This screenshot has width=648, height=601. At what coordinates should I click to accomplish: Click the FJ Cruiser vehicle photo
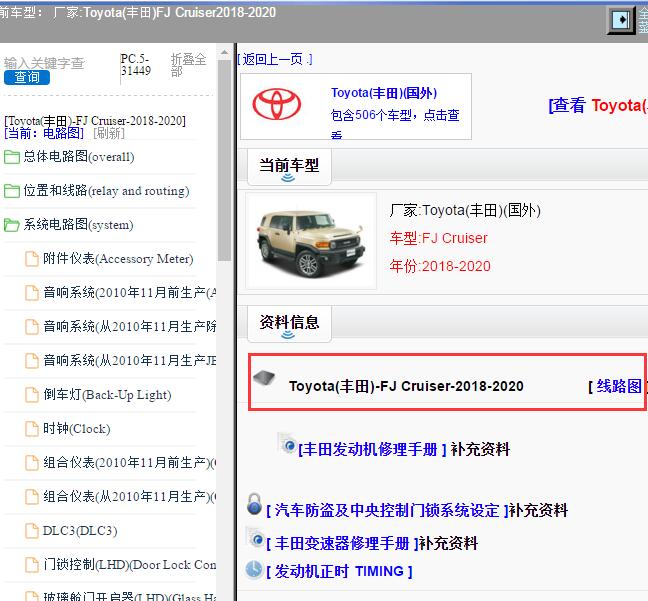coord(311,243)
